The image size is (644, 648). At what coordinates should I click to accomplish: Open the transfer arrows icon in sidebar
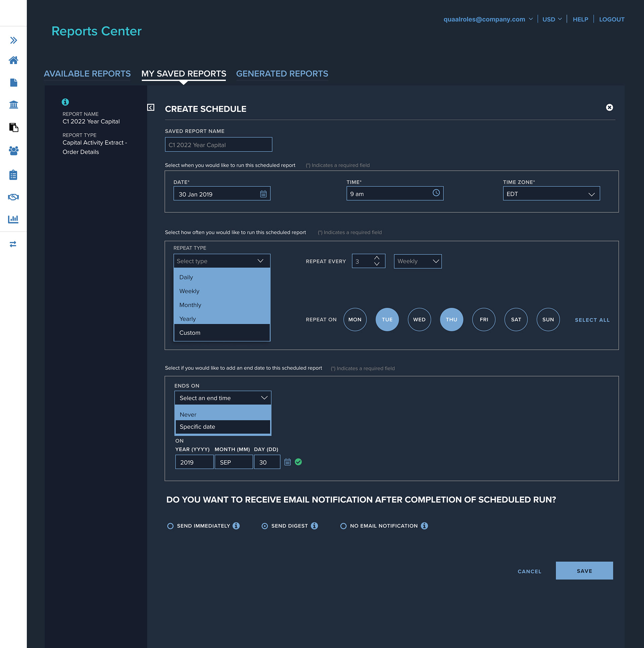pyautogui.click(x=13, y=244)
